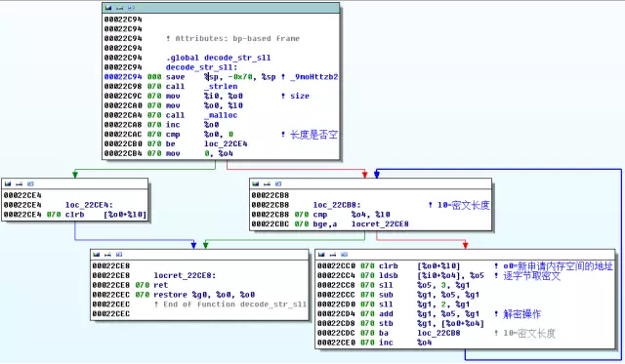Click the node color icon on loc_22CB8 block
The width and height of the screenshot is (625, 364).
pyautogui.click(x=256, y=183)
